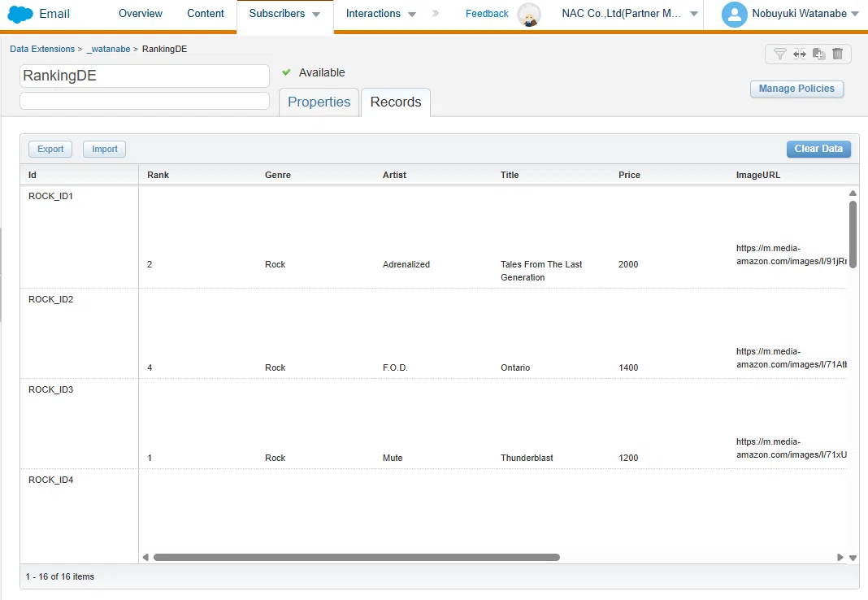Click the price 2000 cell
The image size is (868, 600).
(x=627, y=264)
